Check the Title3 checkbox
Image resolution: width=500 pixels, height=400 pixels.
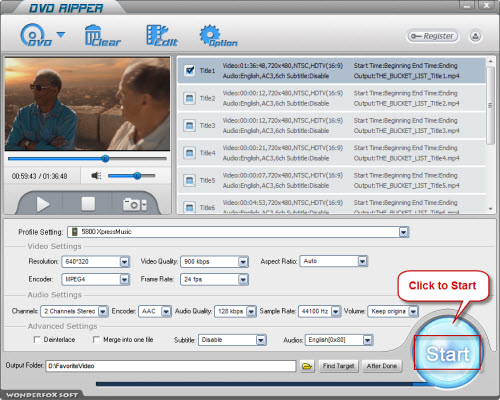coord(189,126)
